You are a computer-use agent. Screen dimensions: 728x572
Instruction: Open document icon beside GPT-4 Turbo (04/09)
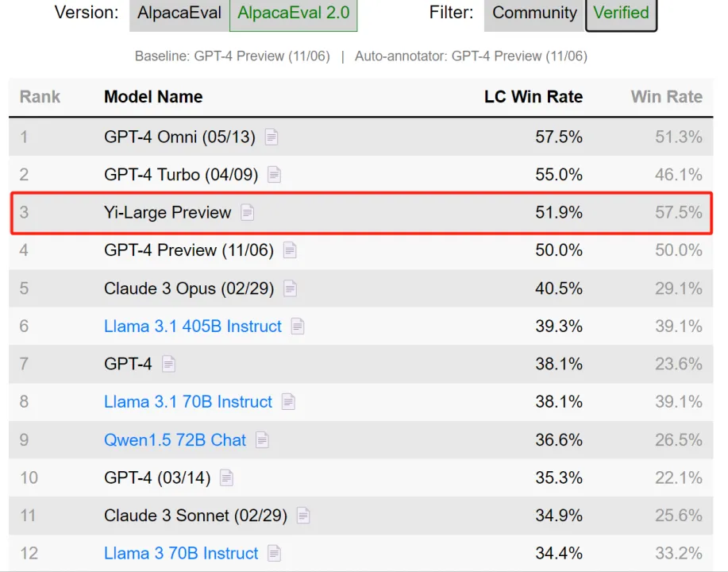click(x=274, y=175)
